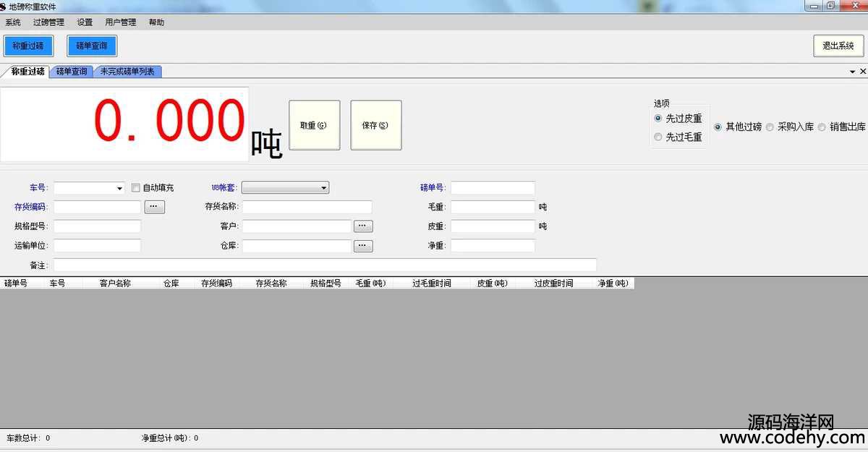Enable the 自动填充 checkbox

136,188
